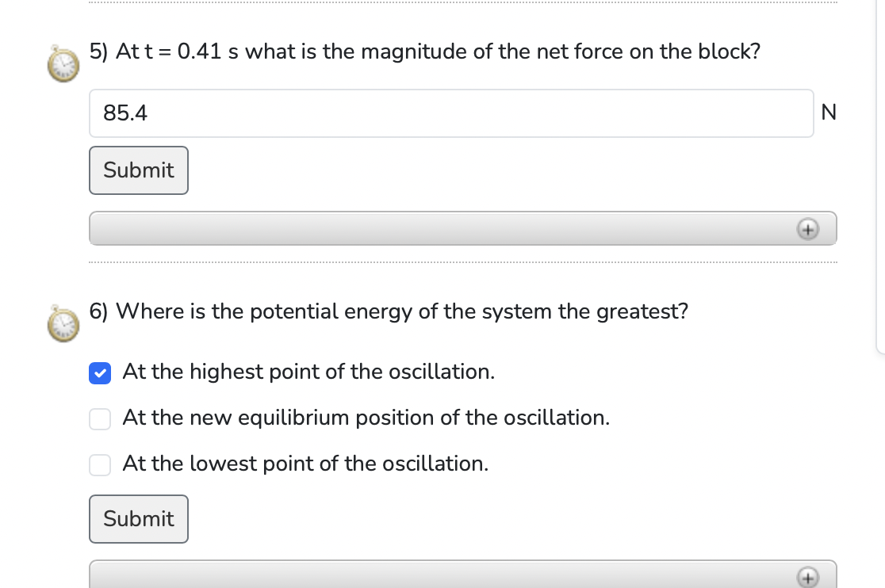Submit the answer for question 5
Viewport: 885px width, 588px height.
coord(138,170)
